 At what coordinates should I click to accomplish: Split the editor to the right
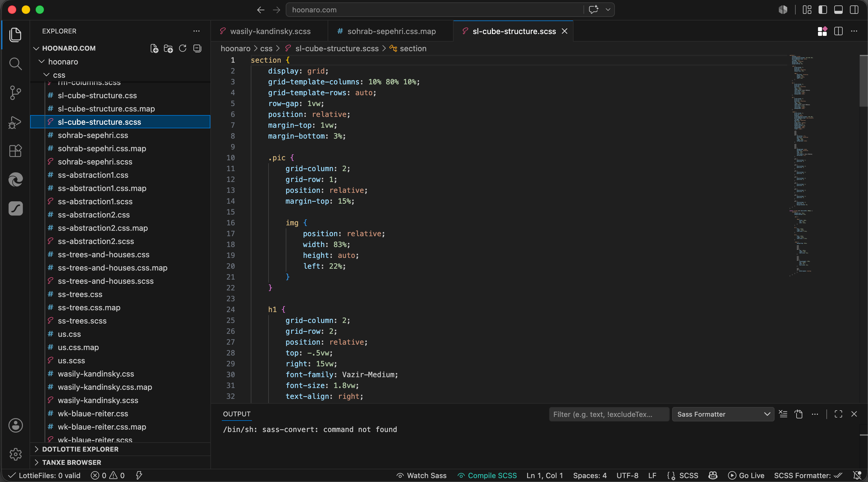(838, 31)
